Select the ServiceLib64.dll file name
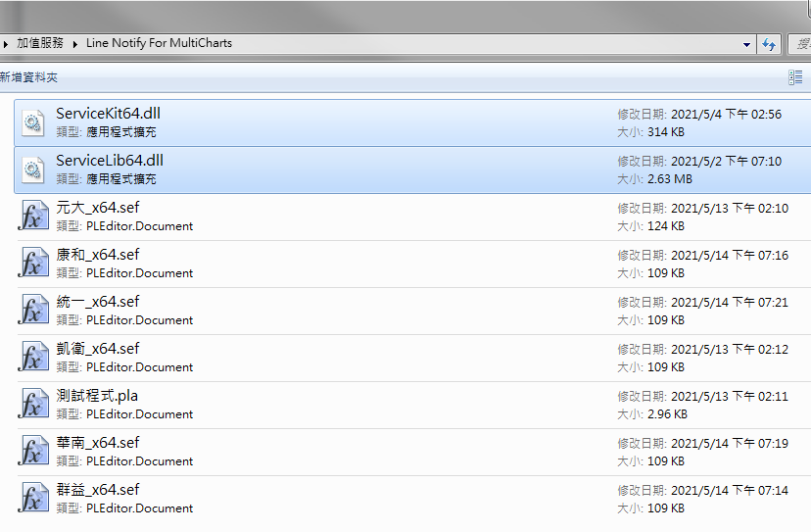 (x=110, y=161)
